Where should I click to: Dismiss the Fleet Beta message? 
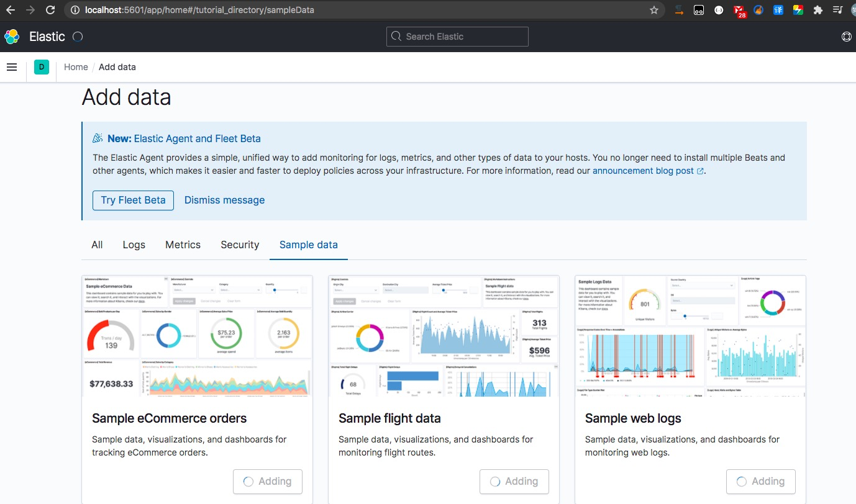click(224, 200)
